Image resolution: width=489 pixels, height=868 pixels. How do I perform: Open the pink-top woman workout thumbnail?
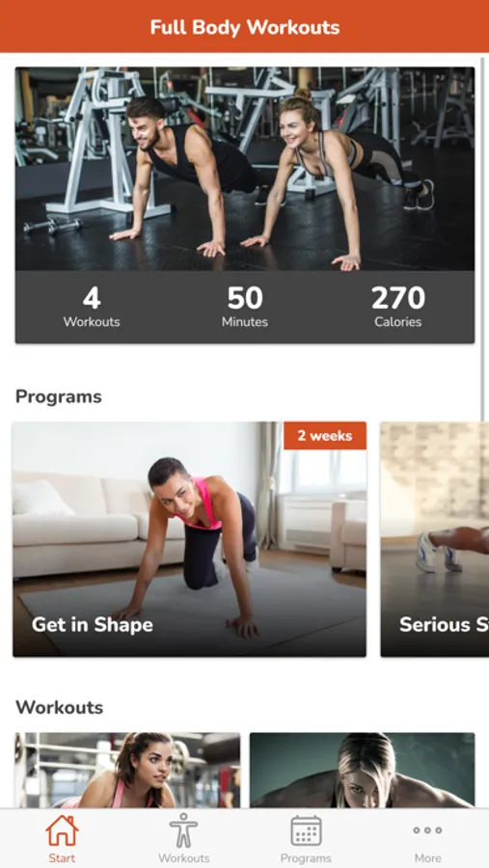click(128, 770)
